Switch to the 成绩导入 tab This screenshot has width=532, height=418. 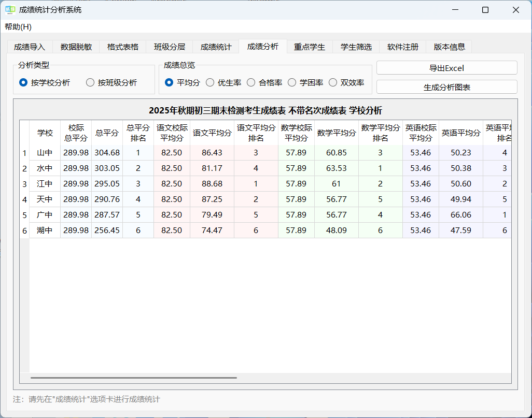click(29, 46)
